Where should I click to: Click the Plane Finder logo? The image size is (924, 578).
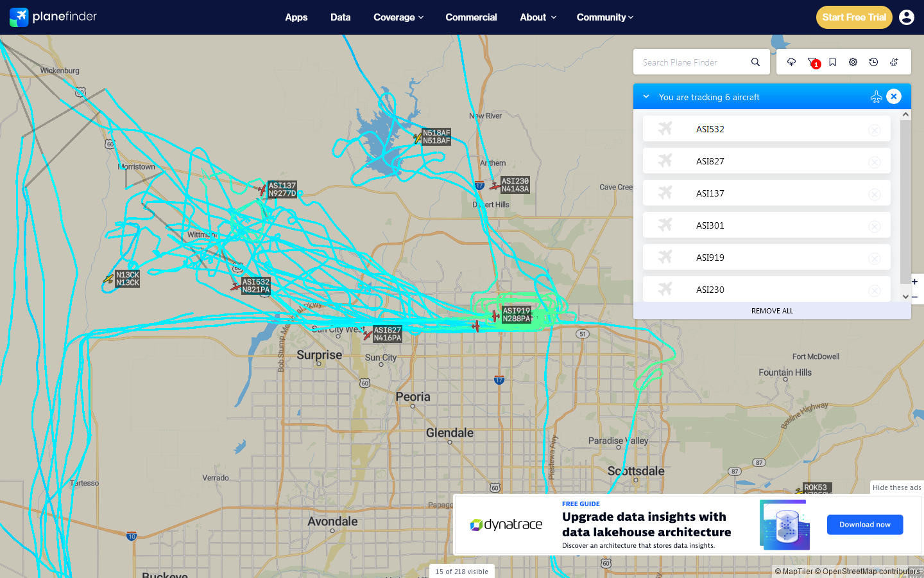(x=53, y=17)
